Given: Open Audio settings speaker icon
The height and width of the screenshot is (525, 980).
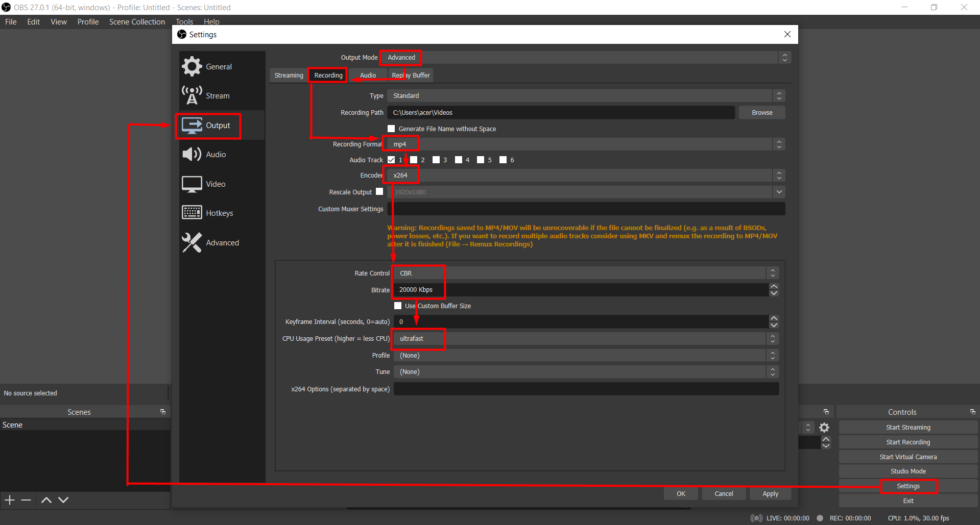Looking at the screenshot, I should 192,154.
